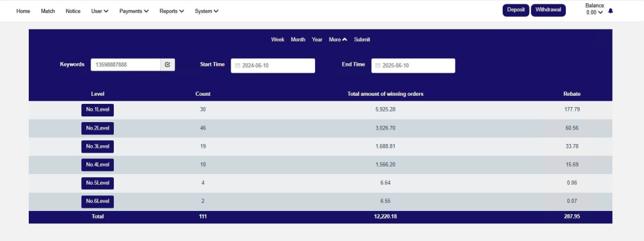Open the Payments dropdown menu
This screenshot has height=241, width=644.
134,11
